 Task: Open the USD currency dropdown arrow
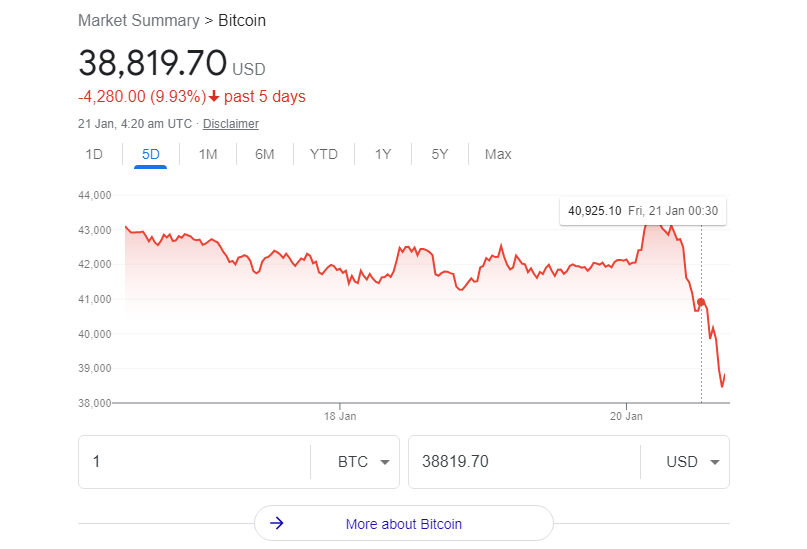pyautogui.click(x=714, y=462)
